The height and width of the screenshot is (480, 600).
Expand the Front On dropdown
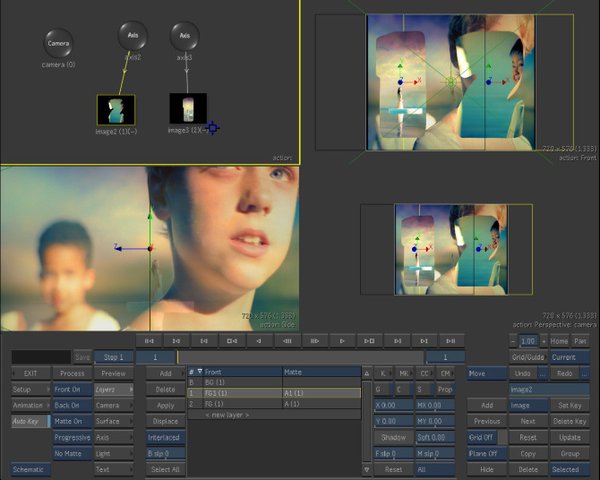70,389
